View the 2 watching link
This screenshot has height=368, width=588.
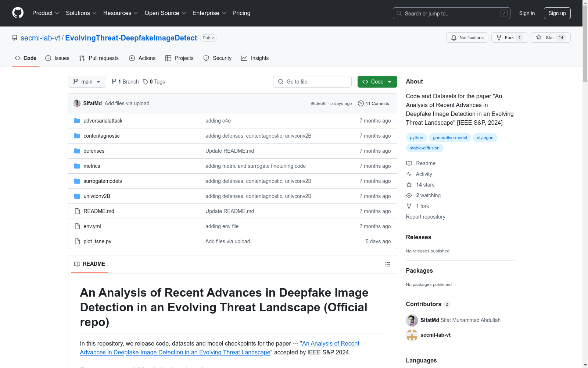point(423,195)
